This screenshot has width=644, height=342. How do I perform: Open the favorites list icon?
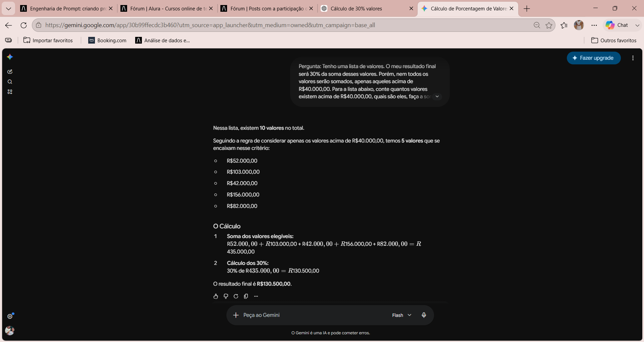coord(564,25)
